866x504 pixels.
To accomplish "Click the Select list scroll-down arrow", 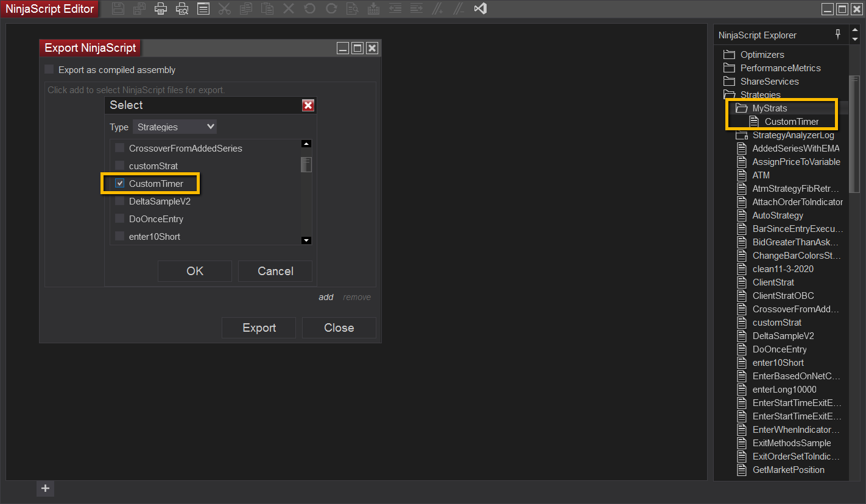I will pos(306,240).
